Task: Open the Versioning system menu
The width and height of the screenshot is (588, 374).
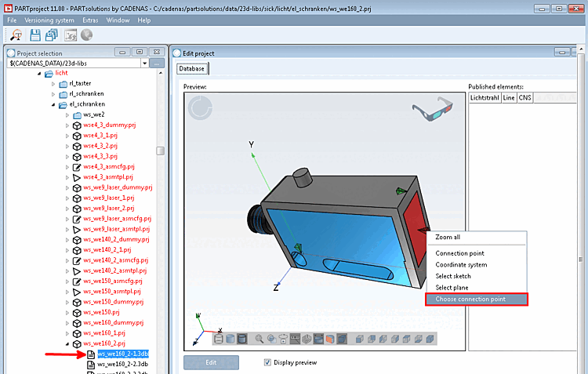Action: [49, 20]
